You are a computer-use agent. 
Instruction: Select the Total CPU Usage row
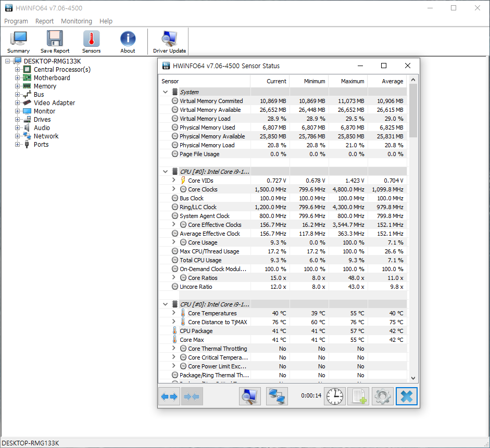coord(283,260)
